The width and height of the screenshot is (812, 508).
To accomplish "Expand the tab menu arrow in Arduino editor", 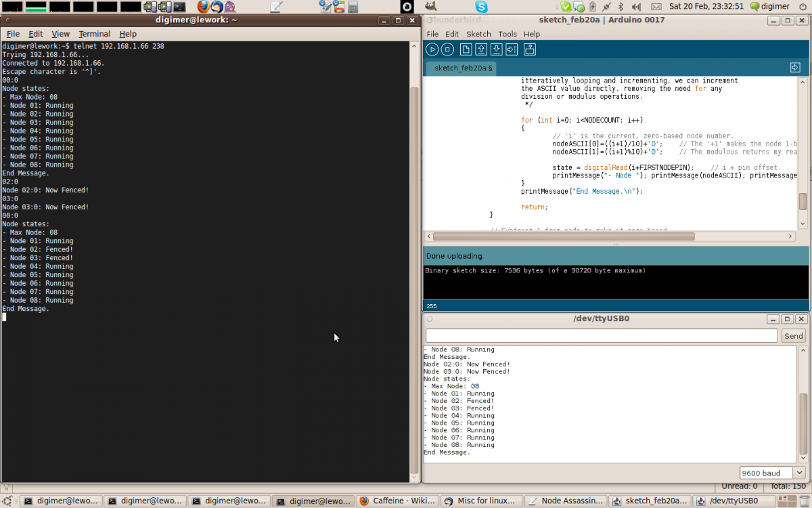I will [795, 68].
